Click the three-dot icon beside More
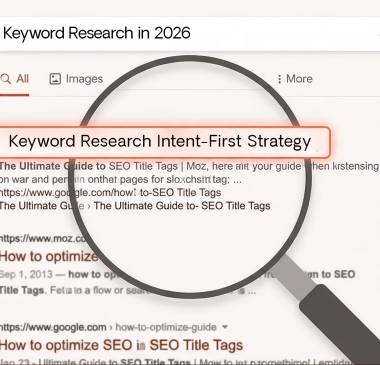Screen dimensions: 380x365 coord(279,79)
